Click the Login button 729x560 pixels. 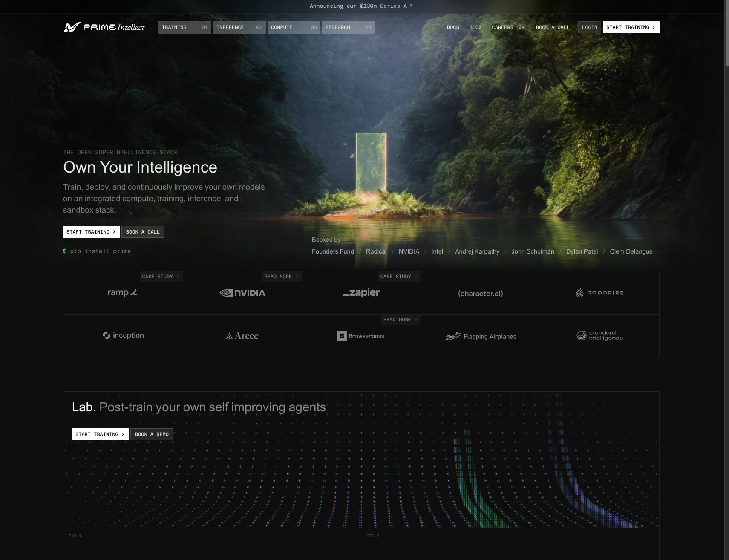coord(590,27)
